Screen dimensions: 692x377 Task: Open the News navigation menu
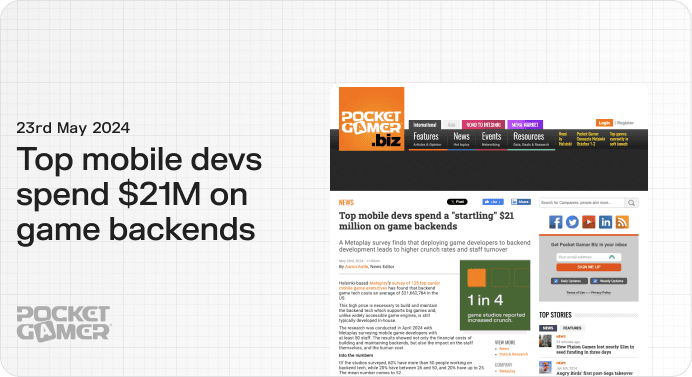(x=461, y=139)
